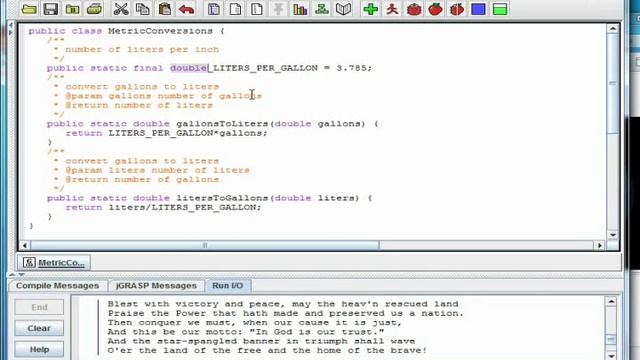Image resolution: width=640 pixels, height=360 pixels.
Task: Click the Run I/O pane's scrollbar up arrow
Action: click(611, 302)
